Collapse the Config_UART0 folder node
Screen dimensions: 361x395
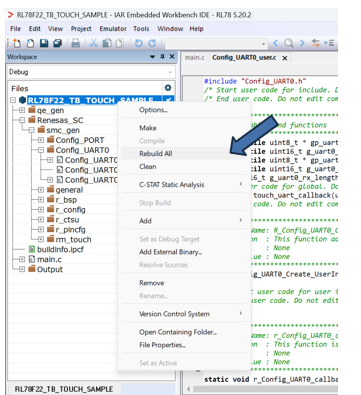[x=41, y=150]
